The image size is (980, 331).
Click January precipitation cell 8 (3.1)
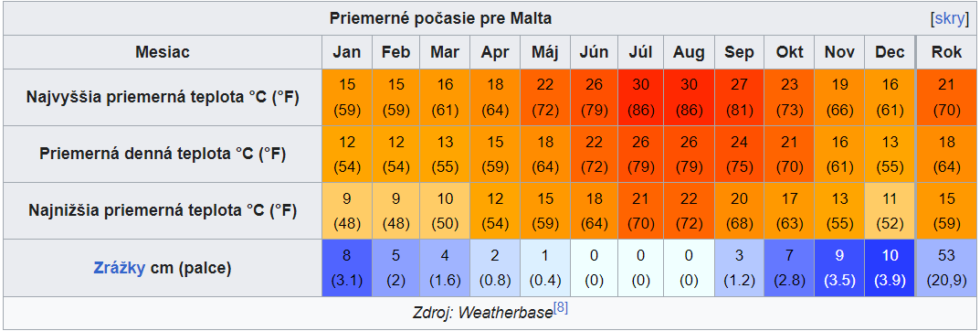pyautogui.click(x=347, y=268)
